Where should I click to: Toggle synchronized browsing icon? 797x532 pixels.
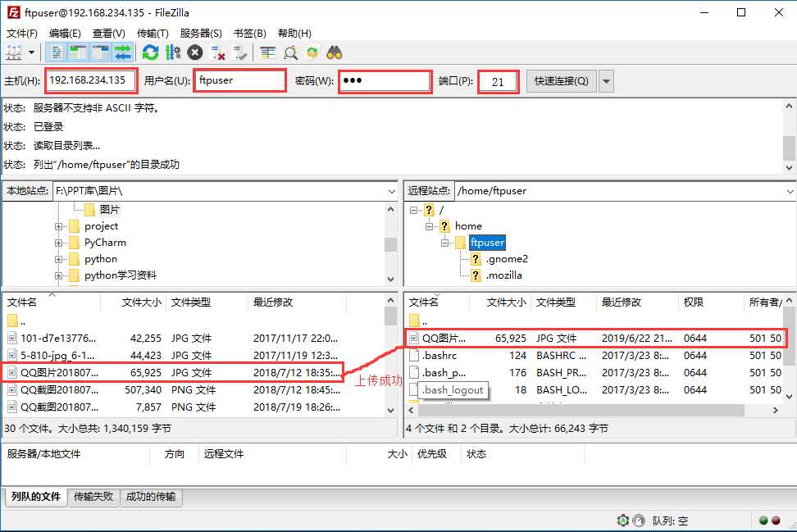312,52
